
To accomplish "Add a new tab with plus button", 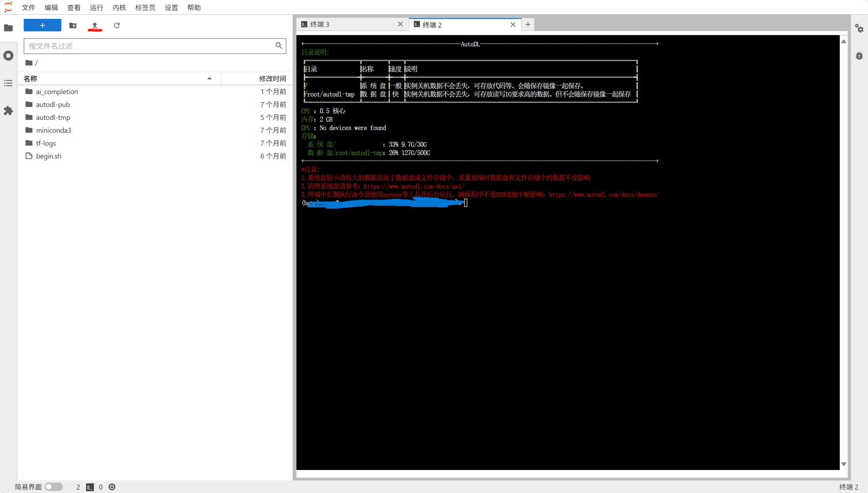I will [528, 24].
